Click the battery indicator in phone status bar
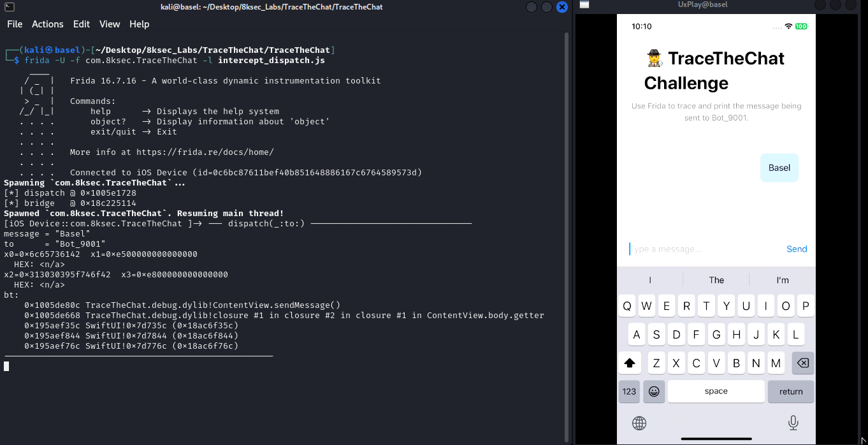 point(802,27)
